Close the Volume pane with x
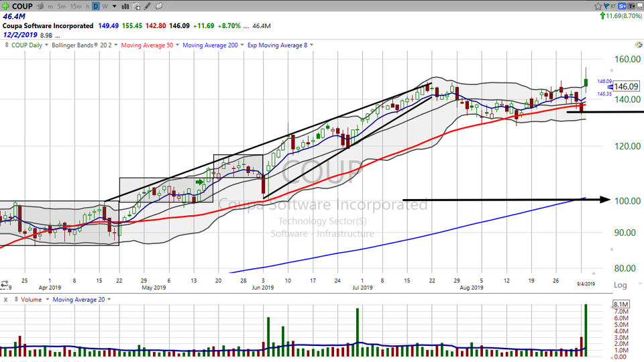 (x=5, y=300)
